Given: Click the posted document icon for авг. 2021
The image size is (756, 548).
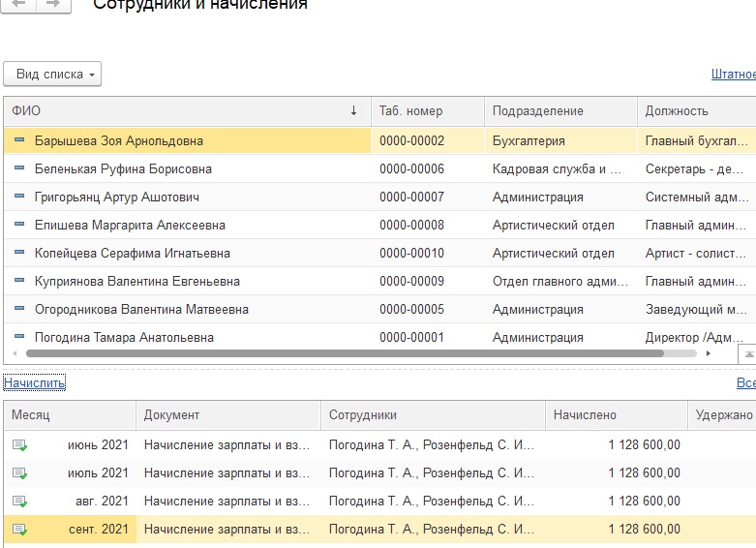Looking at the screenshot, I should [19, 502].
